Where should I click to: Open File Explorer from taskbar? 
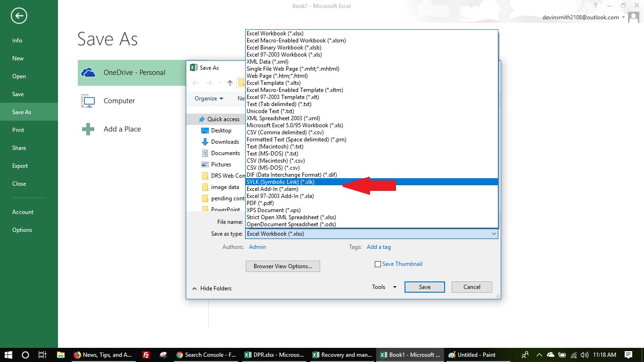(x=60, y=355)
